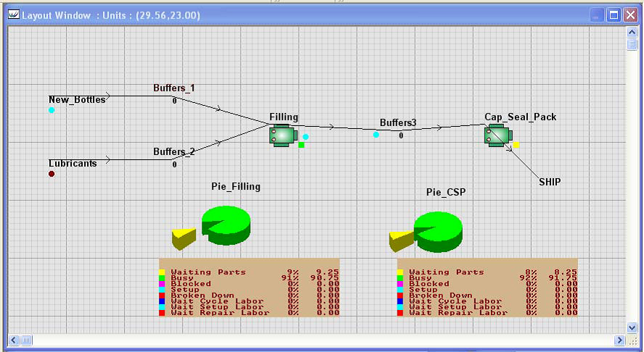Select the New_Bottles cyan part dot
The height and width of the screenshot is (352, 644).
point(51,110)
